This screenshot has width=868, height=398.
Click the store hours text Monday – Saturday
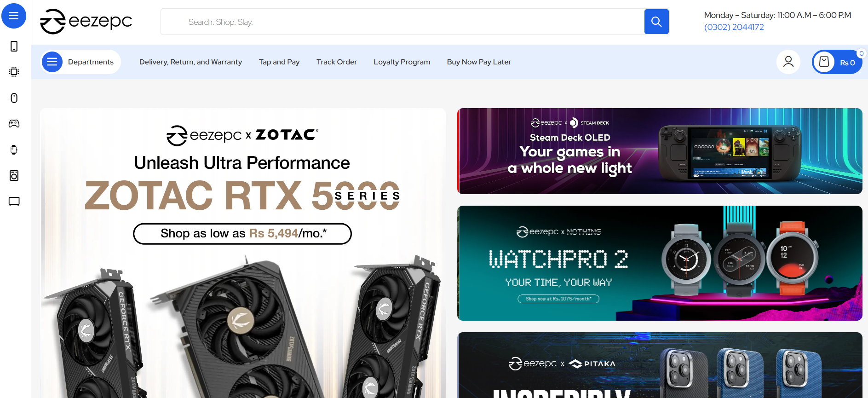[777, 15]
